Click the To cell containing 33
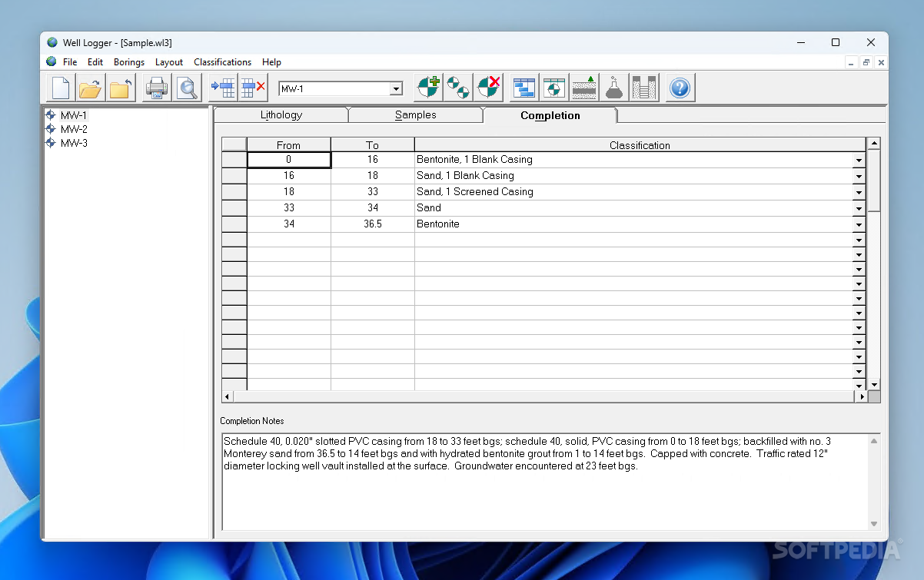Image resolution: width=924 pixels, height=580 pixels. (x=373, y=192)
